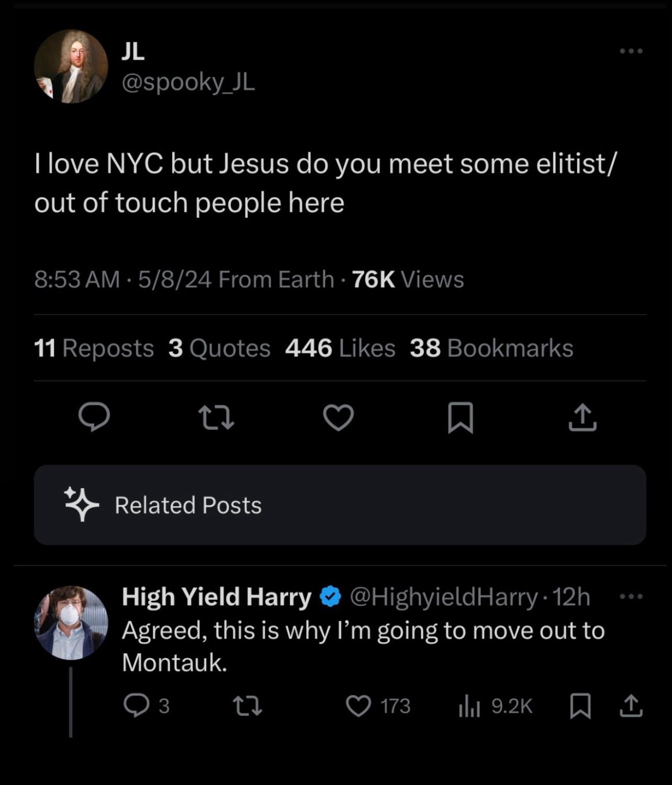The height and width of the screenshot is (785, 672).
Task: Expand the Related Posts section
Action: pyautogui.click(x=340, y=505)
